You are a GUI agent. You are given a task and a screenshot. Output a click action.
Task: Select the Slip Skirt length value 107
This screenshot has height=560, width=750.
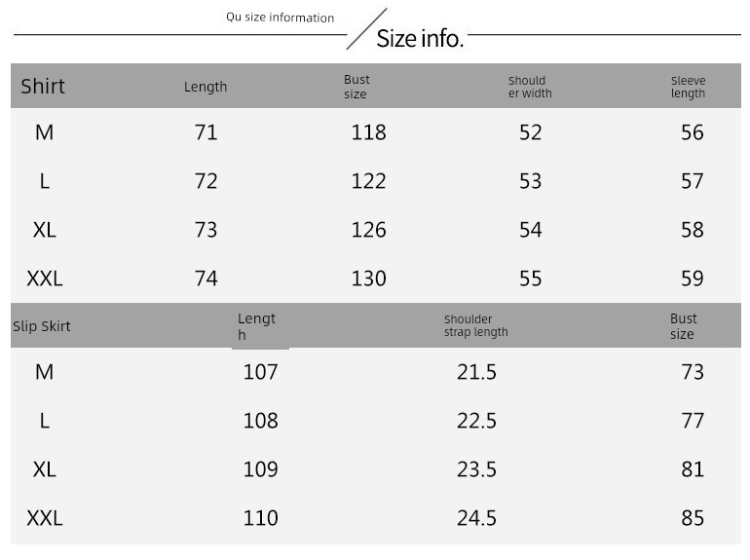[x=261, y=372]
